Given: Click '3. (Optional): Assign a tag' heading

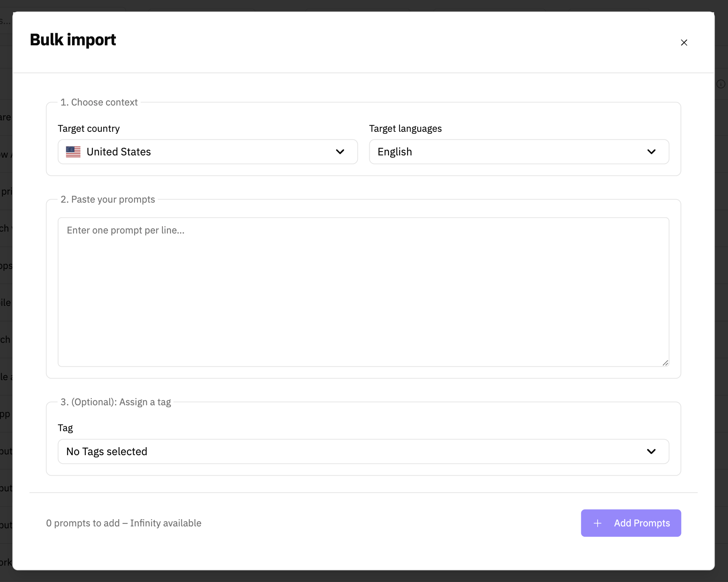Looking at the screenshot, I should coord(116,402).
